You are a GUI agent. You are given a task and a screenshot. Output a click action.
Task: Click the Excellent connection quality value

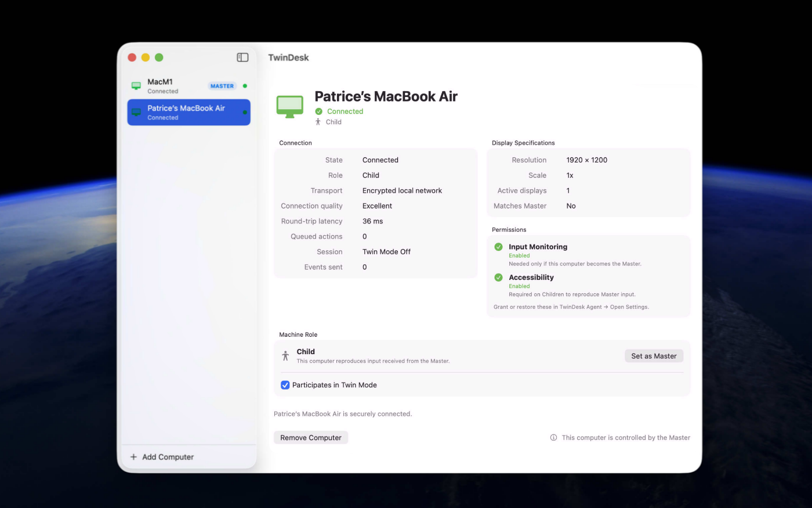click(377, 206)
